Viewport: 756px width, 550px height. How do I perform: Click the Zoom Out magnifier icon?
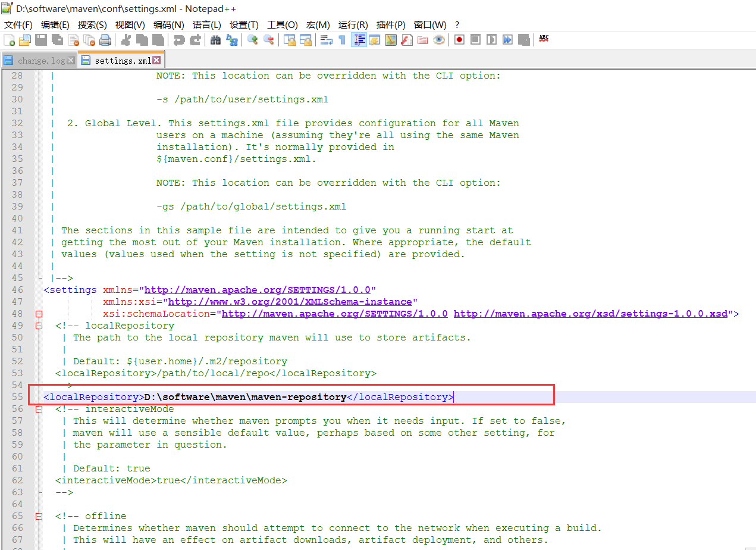[268, 40]
